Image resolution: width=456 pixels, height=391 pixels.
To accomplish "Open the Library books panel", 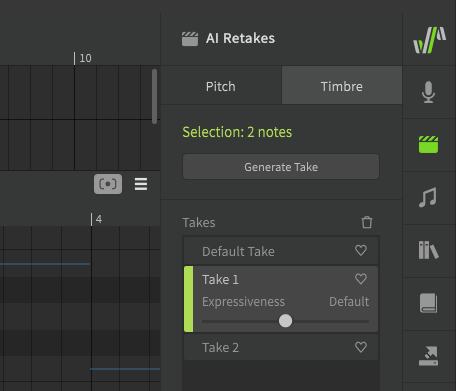I will pyautogui.click(x=428, y=250).
